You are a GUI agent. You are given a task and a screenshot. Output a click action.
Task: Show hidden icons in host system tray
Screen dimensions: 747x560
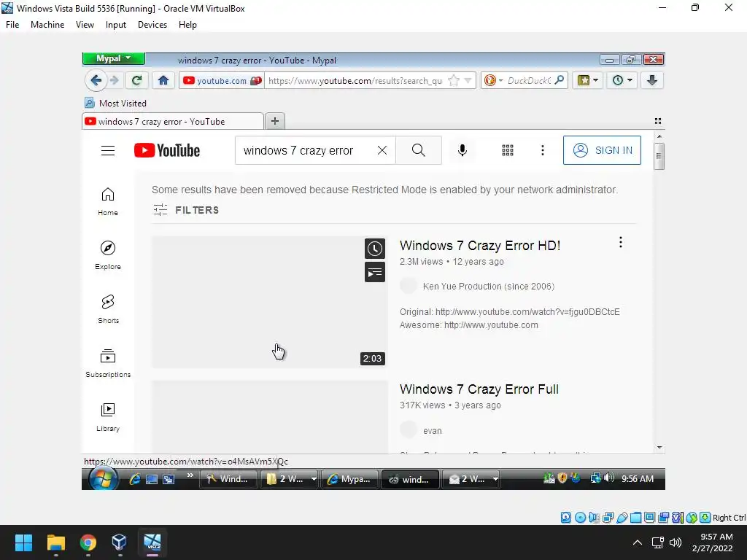(x=638, y=542)
